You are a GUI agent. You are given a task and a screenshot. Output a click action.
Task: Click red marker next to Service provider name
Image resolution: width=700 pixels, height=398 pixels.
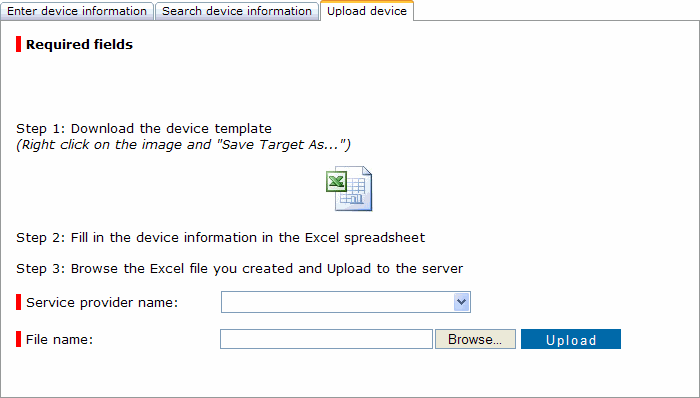18,302
